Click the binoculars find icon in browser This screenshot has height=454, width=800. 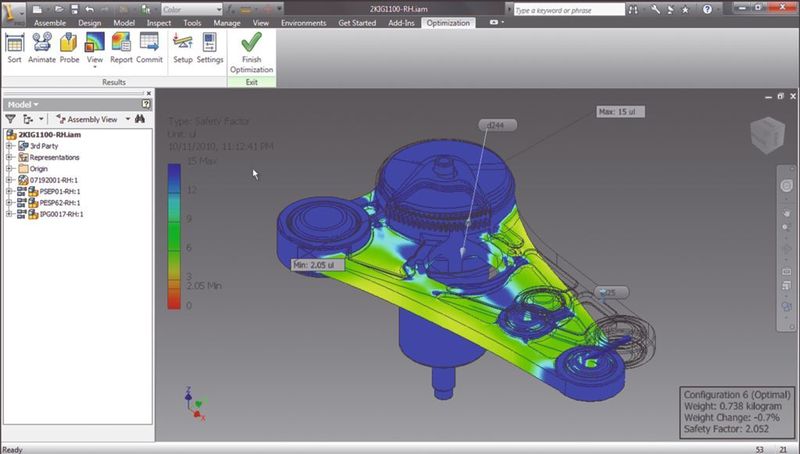[140, 119]
